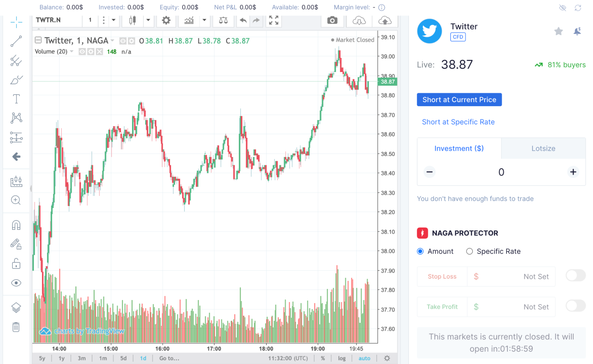Open Twitter series settings gear in legend
Screen dimensions: 593x364
click(131, 41)
